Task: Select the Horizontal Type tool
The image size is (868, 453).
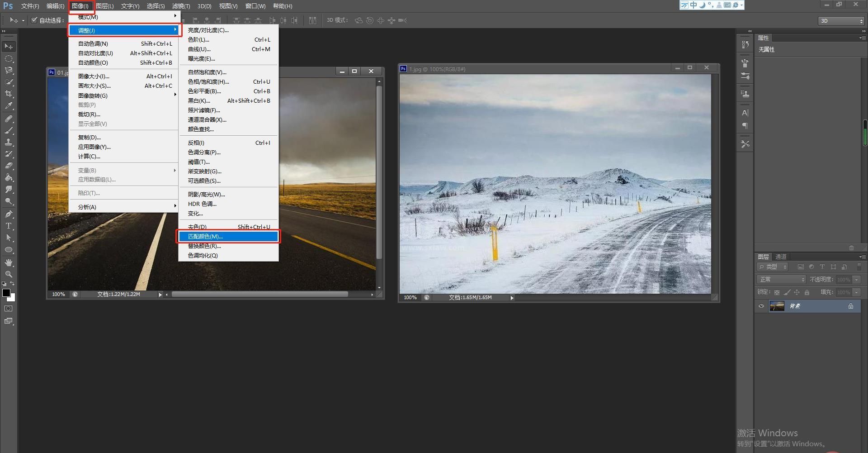Action: coord(9,225)
